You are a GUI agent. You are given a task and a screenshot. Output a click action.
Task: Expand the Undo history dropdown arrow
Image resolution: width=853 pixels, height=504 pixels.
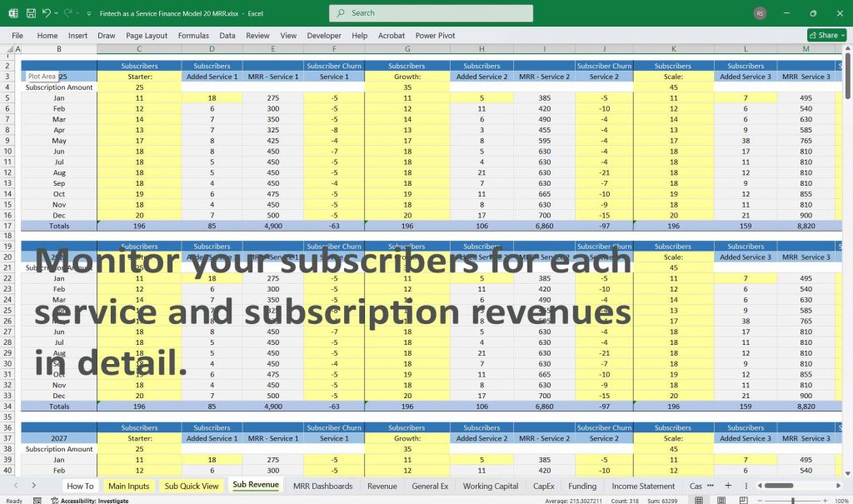(55, 12)
